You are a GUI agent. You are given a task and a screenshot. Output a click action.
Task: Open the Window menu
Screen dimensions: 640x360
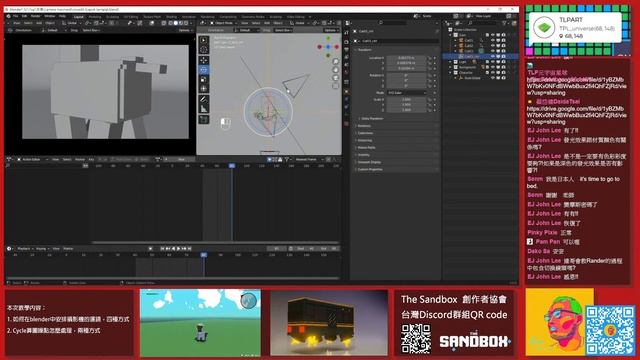click(50, 16)
